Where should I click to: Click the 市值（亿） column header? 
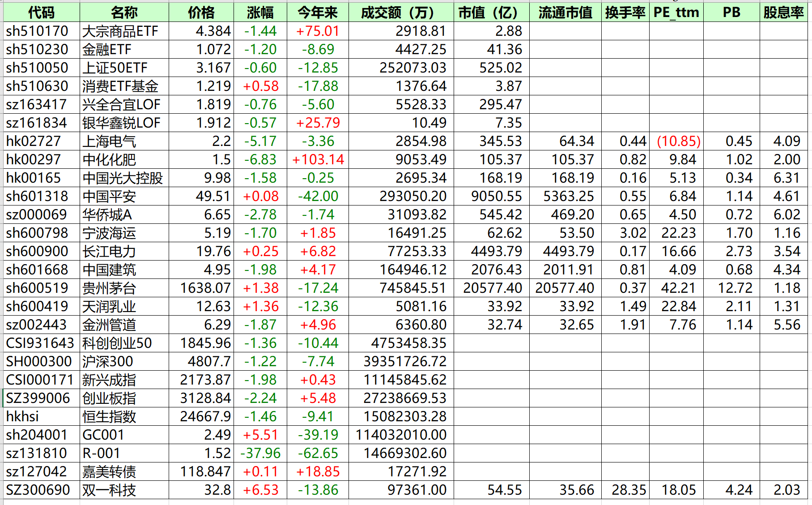492,13
